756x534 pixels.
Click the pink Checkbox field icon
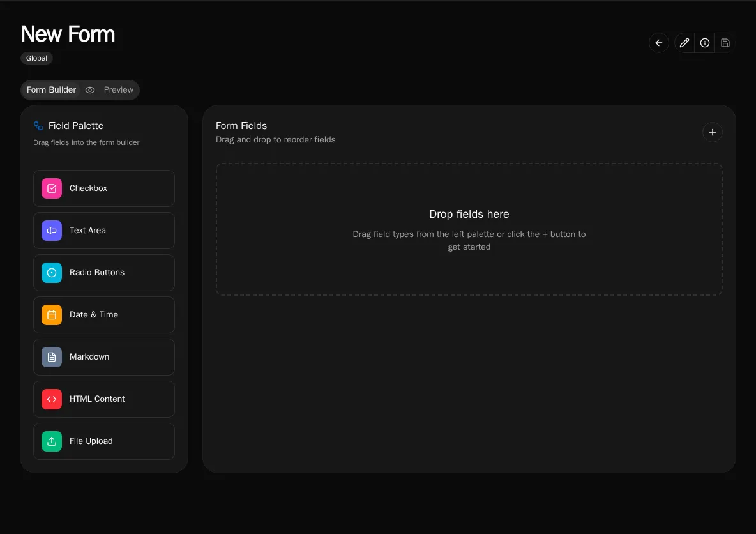(x=52, y=188)
